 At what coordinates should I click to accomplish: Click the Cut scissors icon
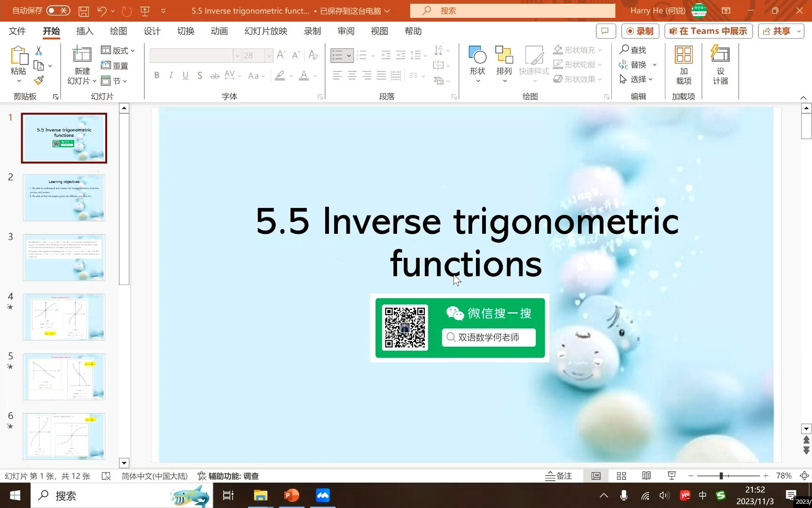(39, 50)
